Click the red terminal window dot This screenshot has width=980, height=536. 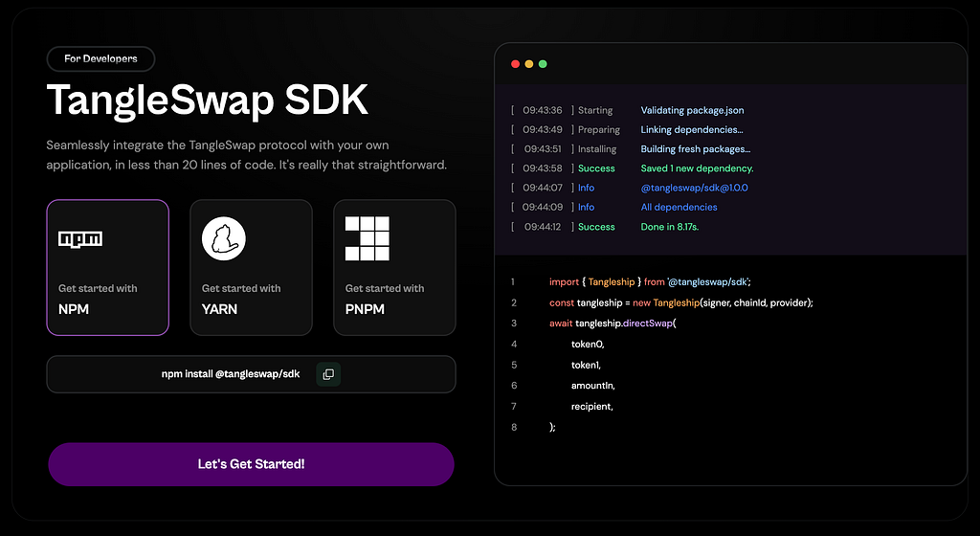pyautogui.click(x=515, y=64)
